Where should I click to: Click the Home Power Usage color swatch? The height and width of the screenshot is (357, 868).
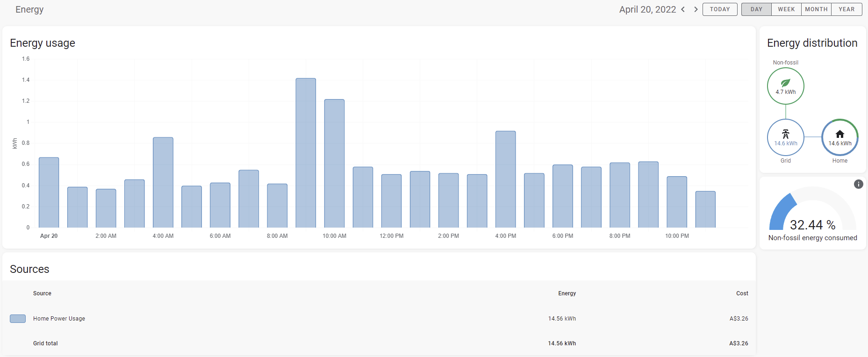(18, 319)
